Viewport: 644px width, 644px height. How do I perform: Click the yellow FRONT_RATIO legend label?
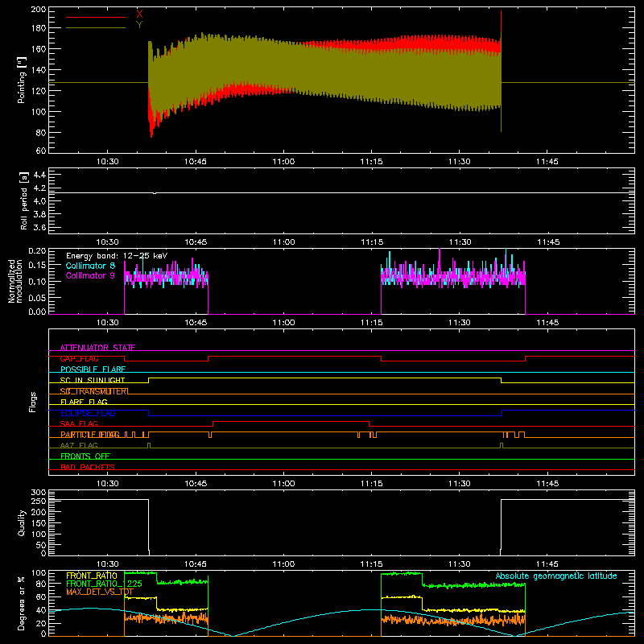(92, 576)
